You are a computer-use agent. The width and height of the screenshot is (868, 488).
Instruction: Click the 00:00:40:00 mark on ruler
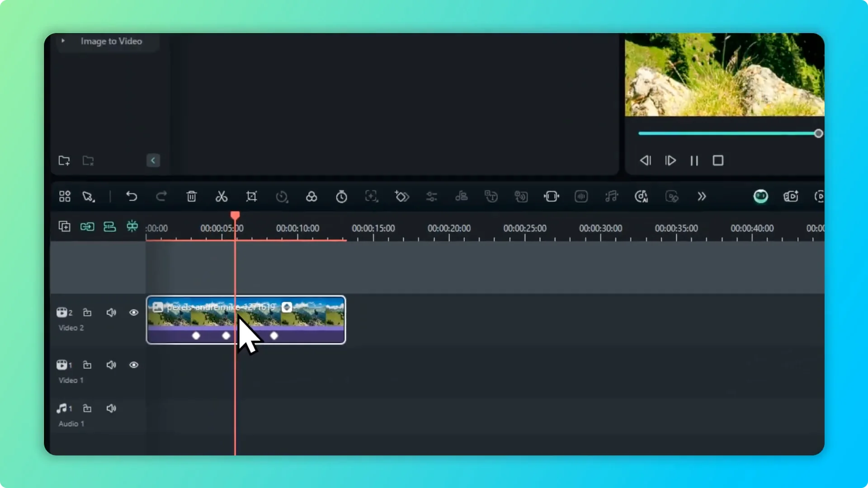tap(752, 228)
